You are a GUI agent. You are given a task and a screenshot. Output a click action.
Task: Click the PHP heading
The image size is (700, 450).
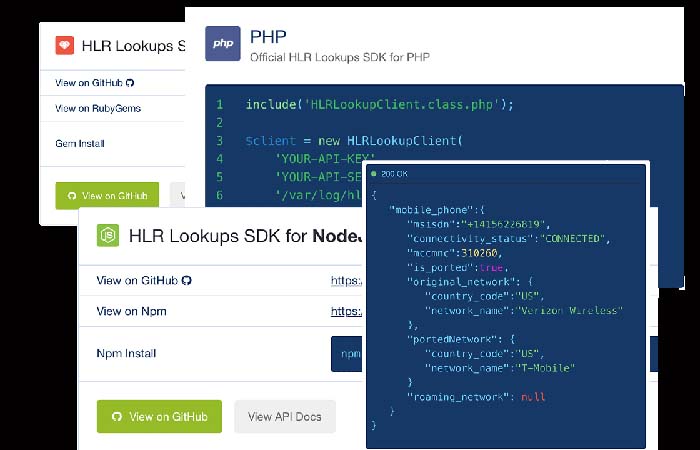point(268,37)
